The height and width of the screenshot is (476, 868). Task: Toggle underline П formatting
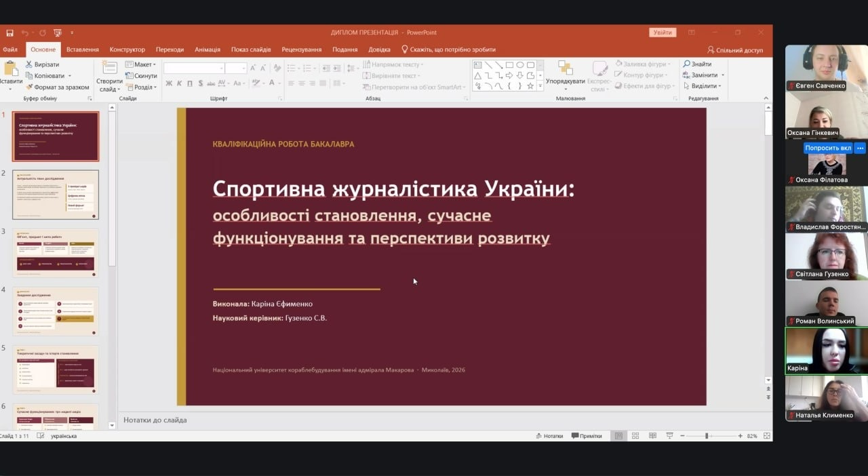pos(190,83)
